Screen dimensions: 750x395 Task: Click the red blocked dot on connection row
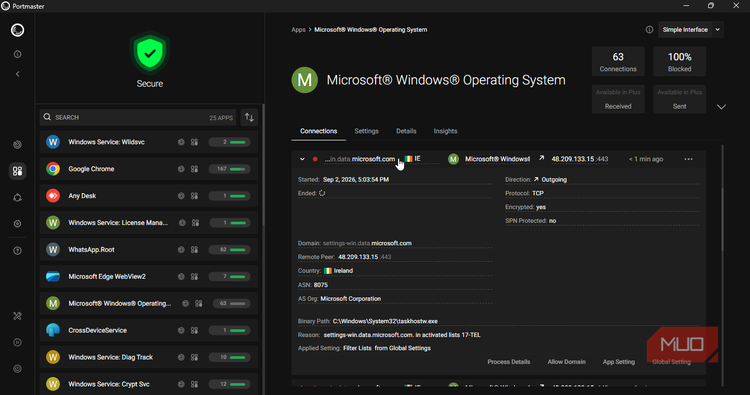[315, 159]
